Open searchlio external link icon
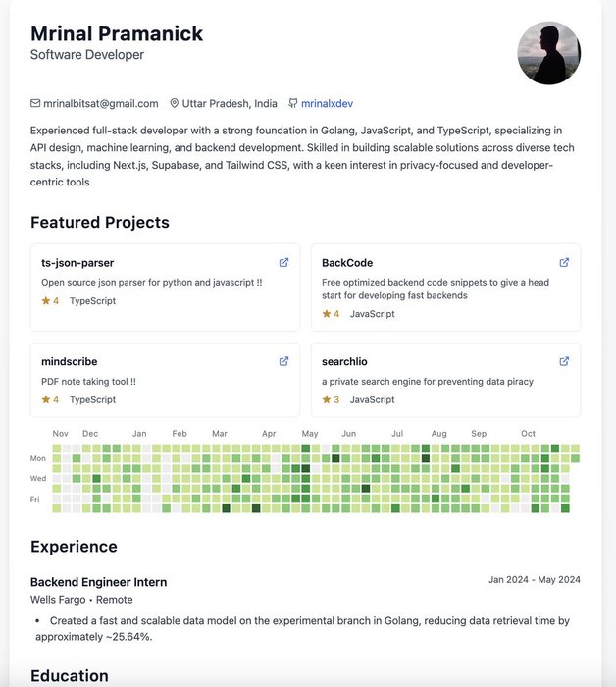The width and height of the screenshot is (616, 687). pos(564,361)
